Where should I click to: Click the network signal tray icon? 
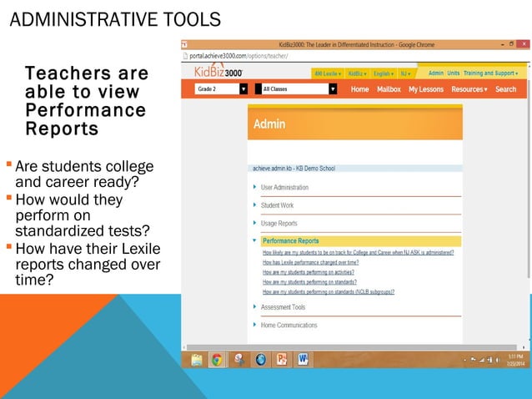[482, 360]
